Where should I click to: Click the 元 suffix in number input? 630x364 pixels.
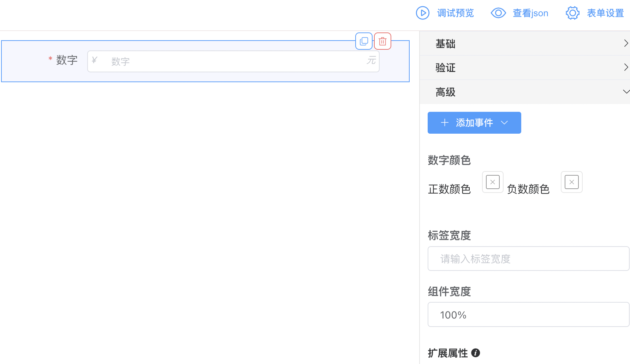tap(371, 60)
